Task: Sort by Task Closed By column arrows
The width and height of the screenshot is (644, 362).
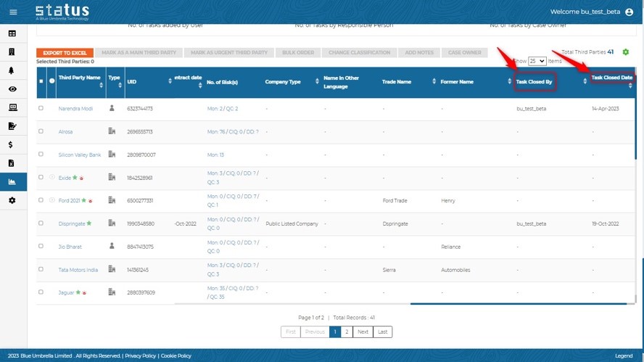Action: 585,81
